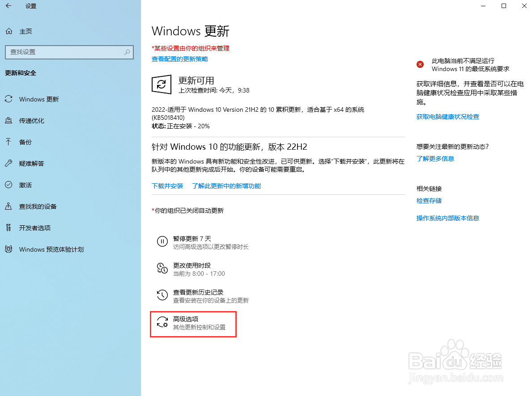Click the back arrow in Settings title bar
The height and width of the screenshot is (396, 532).
pos(9,6)
